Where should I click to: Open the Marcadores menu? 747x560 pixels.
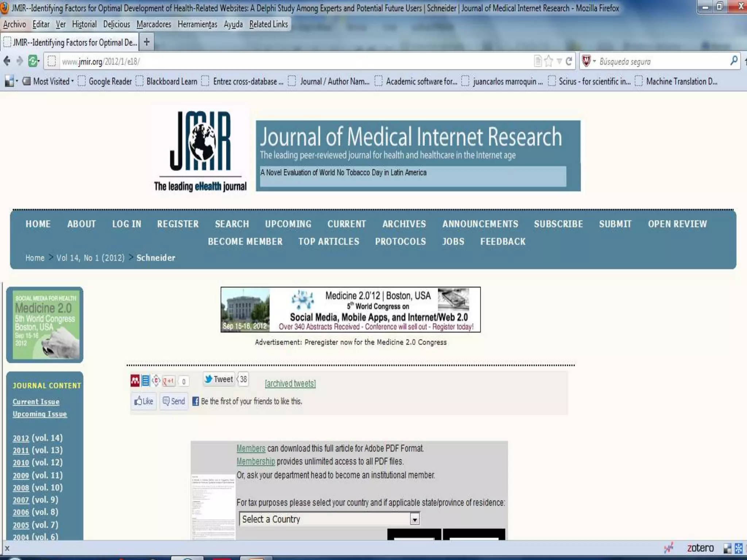click(x=154, y=24)
